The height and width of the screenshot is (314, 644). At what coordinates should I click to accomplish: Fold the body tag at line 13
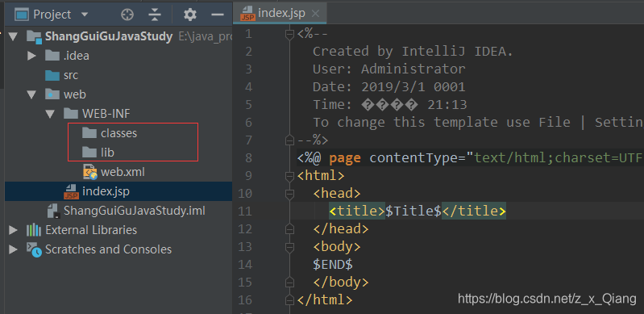click(290, 247)
